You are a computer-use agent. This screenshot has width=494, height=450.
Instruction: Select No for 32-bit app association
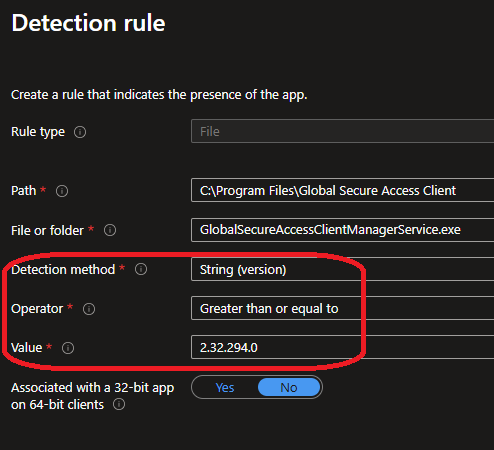pos(289,387)
